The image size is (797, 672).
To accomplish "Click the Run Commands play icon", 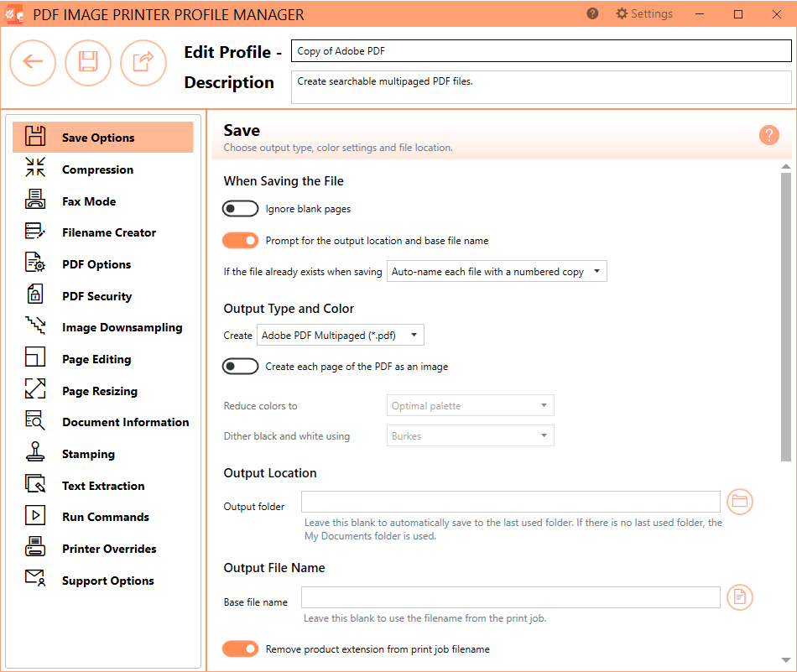I will coord(35,515).
